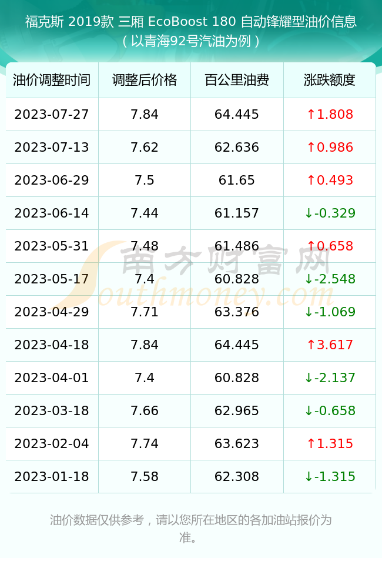Click the page title 福克斯 2019款 三厢

pyautogui.click(x=85, y=22)
